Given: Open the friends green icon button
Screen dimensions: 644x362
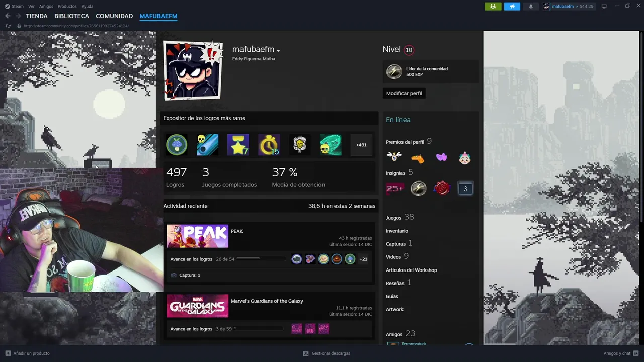Looking at the screenshot, I should [493, 6].
